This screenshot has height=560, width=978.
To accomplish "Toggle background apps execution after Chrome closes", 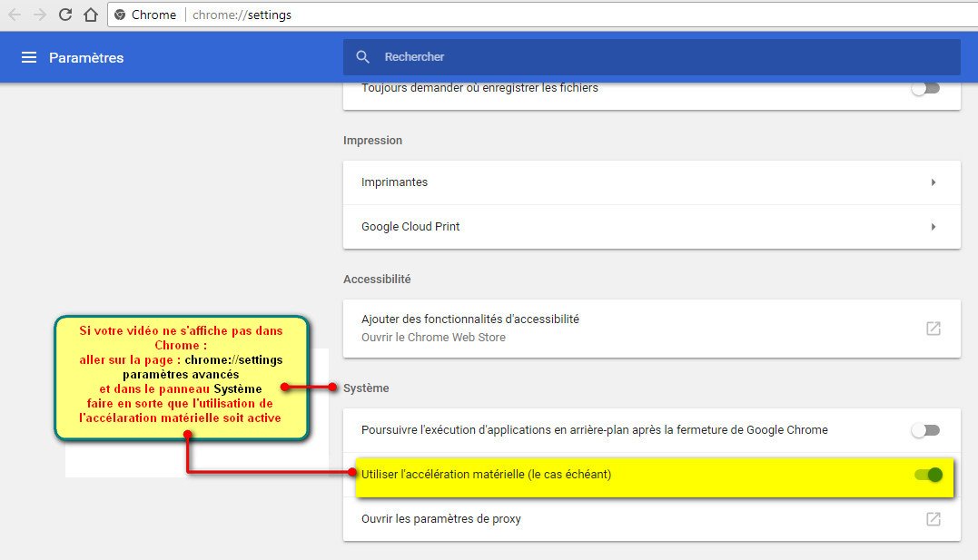I will 925,430.
